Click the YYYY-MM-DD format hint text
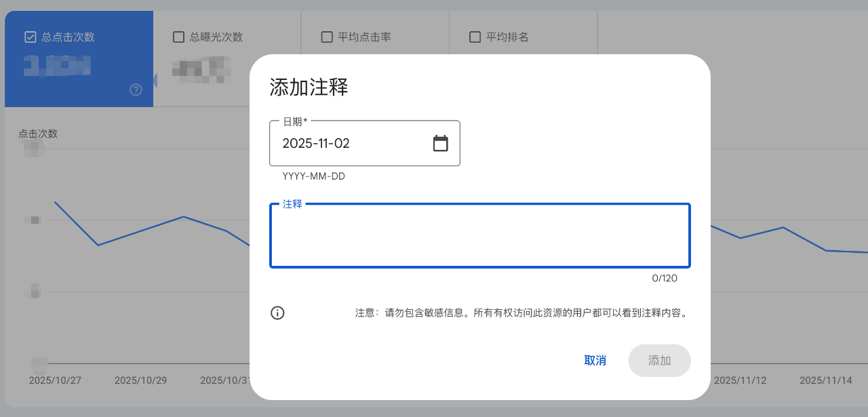 coord(313,176)
